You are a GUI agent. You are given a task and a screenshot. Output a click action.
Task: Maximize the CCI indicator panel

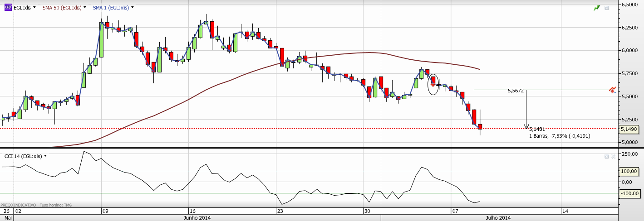(606, 156)
